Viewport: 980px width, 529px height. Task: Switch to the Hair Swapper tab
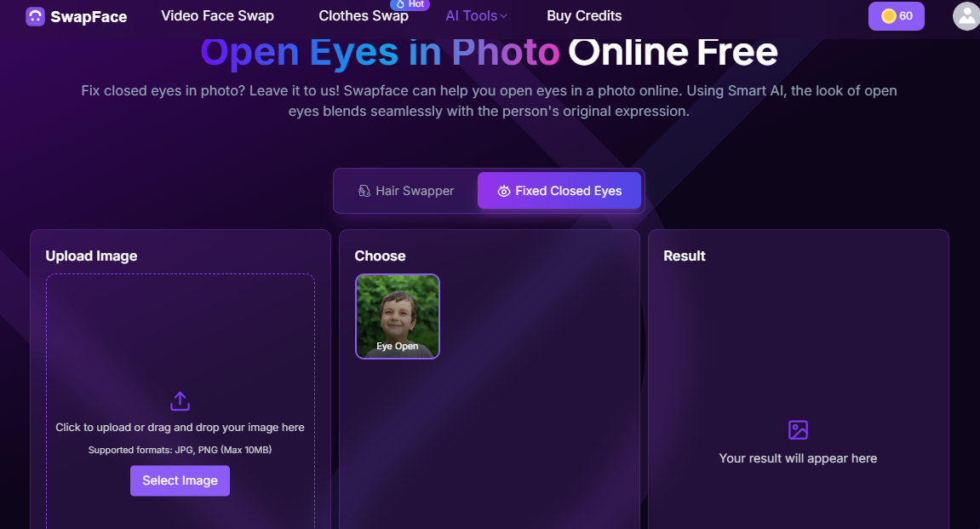pos(406,191)
